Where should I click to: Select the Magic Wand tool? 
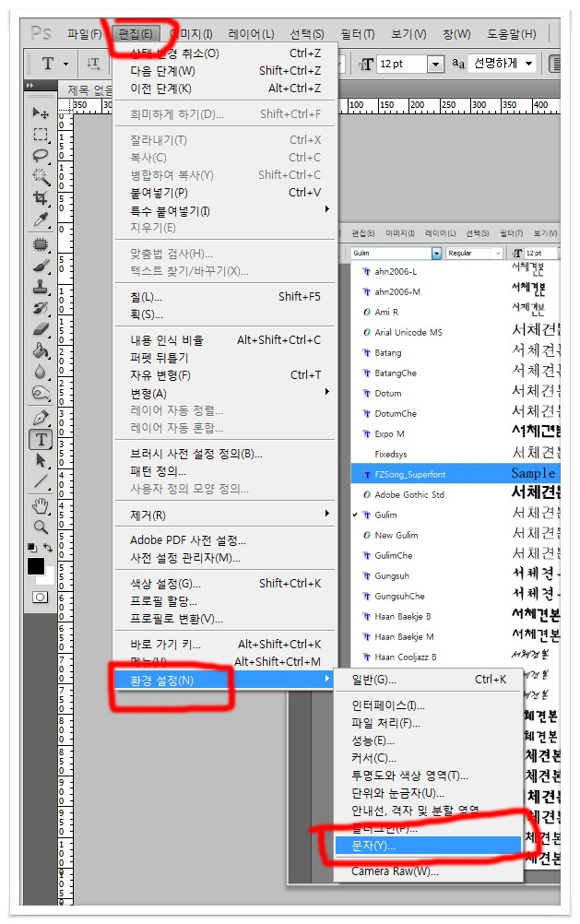click(x=41, y=177)
